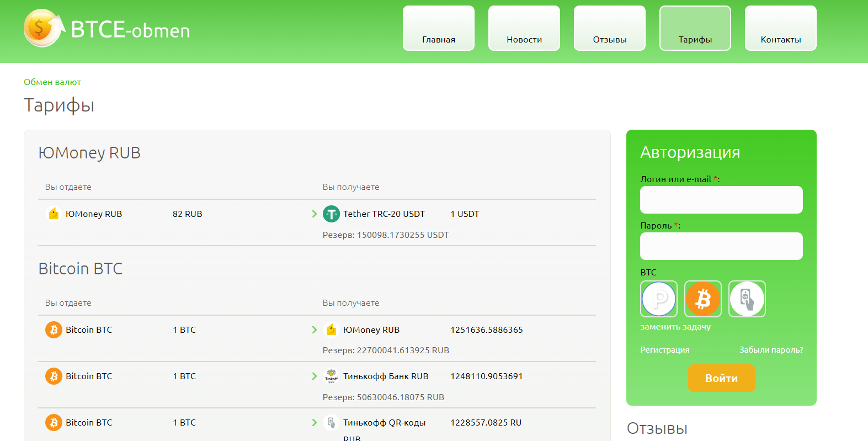The height and width of the screenshot is (441, 868).
Task: Click the Bitcoin BTC section heading
Action: (81, 269)
